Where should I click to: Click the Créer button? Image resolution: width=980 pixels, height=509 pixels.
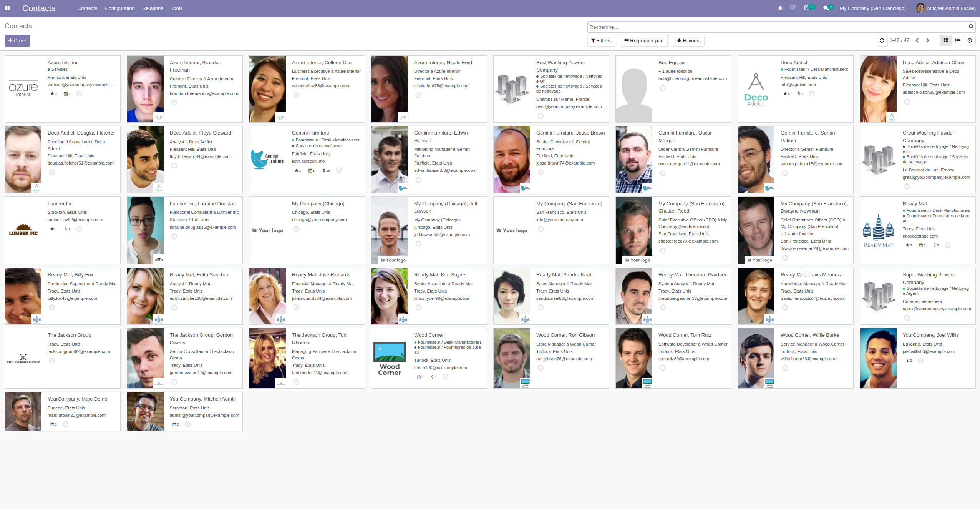(17, 40)
